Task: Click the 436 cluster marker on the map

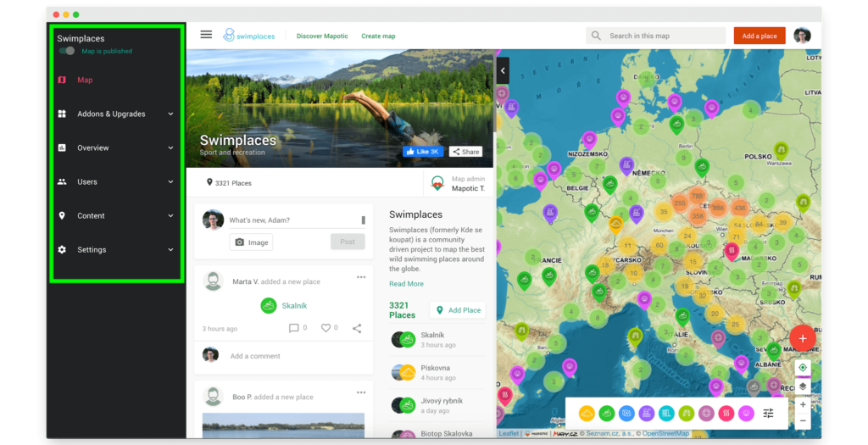Action: pyautogui.click(x=739, y=209)
